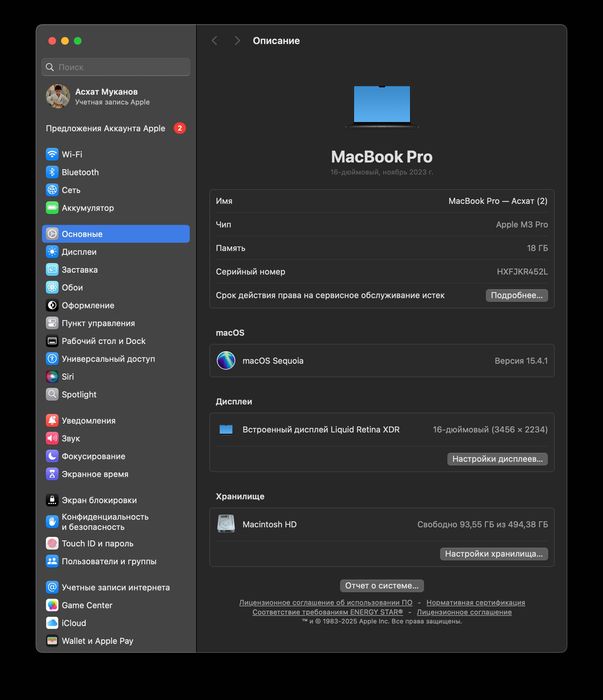The height and width of the screenshot is (700, 603).
Task: Open the Универсальный доступ icon
Action: (52, 358)
